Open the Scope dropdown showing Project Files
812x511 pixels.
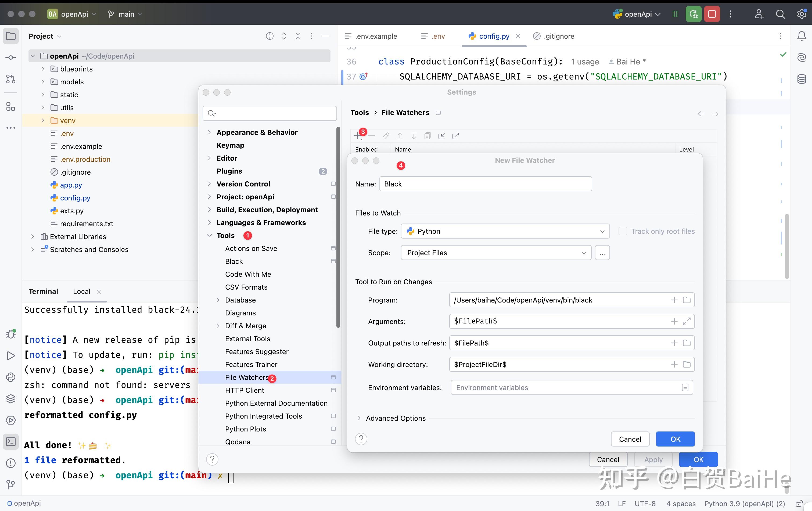495,253
